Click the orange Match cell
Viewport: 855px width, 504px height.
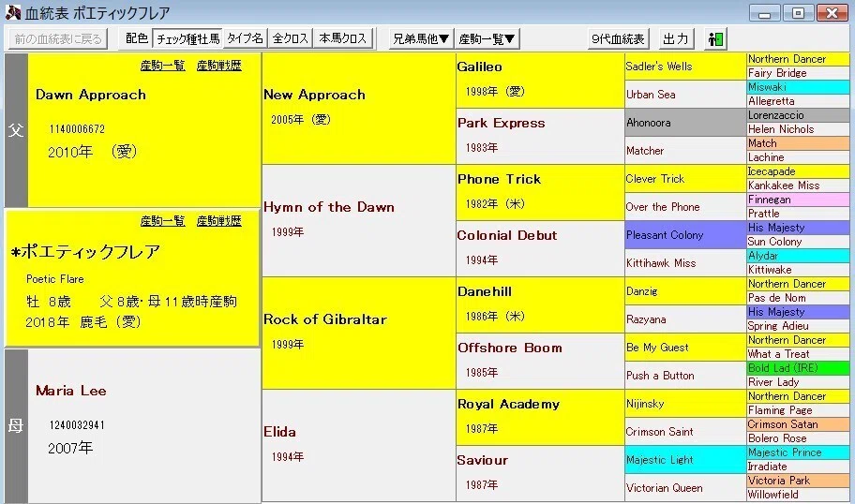coord(798,143)
